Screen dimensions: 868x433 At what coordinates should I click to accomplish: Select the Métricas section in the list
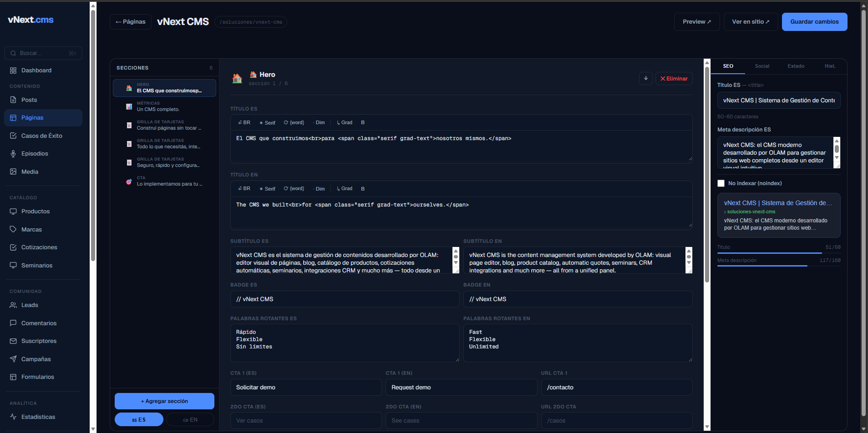pyautogui.click(x=164, y=106)
